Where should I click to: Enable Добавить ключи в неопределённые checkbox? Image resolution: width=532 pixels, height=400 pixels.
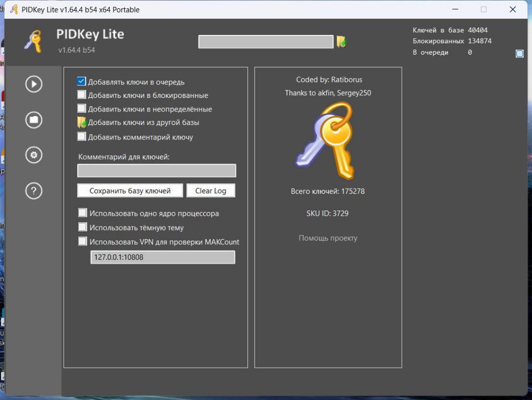pos(81,109)
